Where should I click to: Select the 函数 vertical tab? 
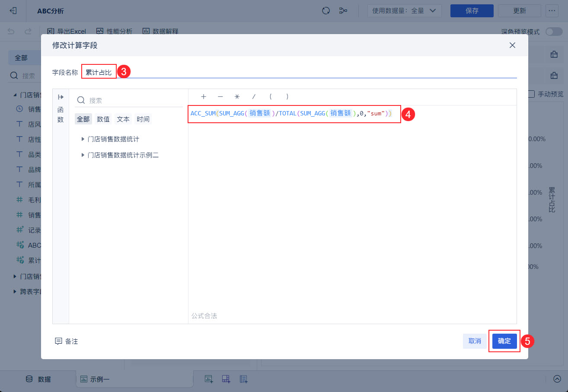(61, 115)
